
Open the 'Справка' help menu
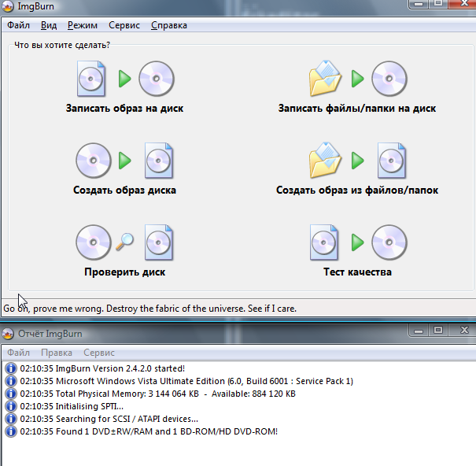pyautogui.click(x=168, y=25)
